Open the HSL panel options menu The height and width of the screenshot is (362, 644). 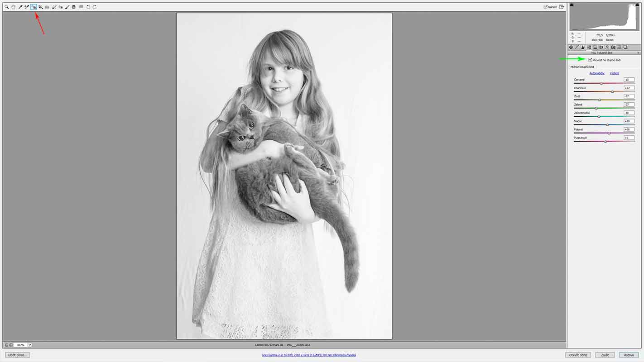(x=639, y=53)
